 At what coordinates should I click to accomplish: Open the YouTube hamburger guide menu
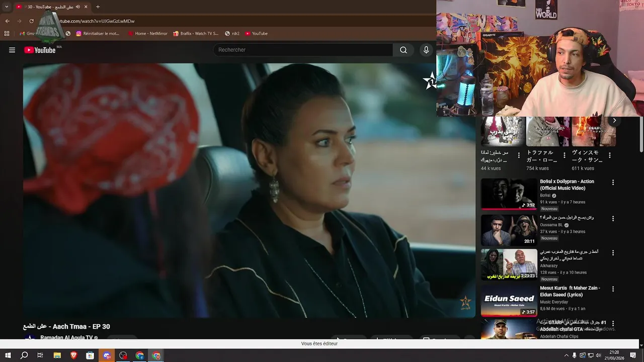12,50
